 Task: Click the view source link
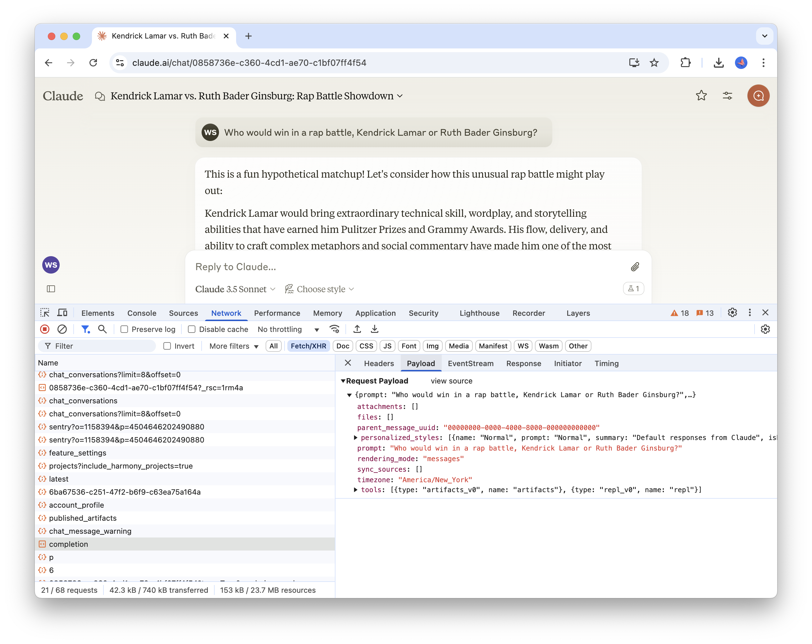(451, 381)
